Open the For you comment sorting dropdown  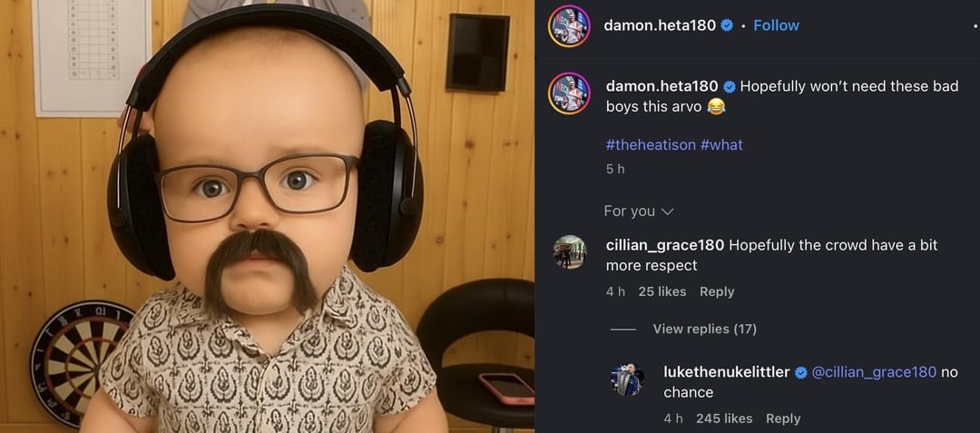coord(638,212)
